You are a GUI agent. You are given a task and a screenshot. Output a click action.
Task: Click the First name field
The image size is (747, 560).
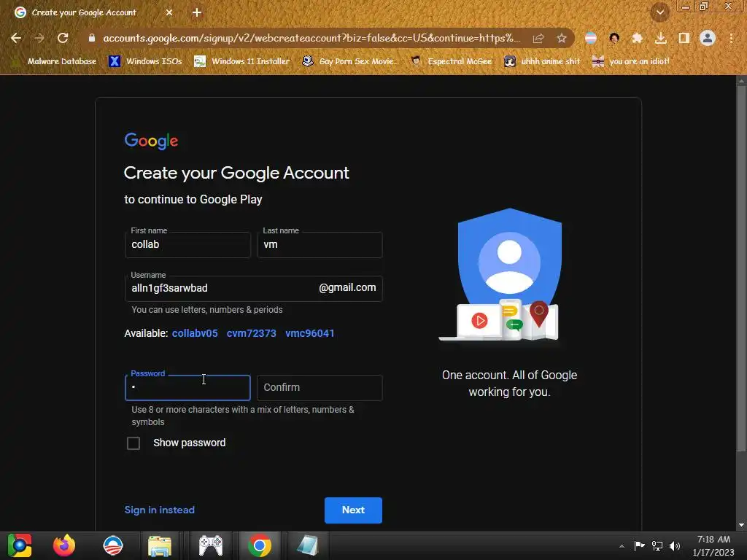click(x=187, y=245)
